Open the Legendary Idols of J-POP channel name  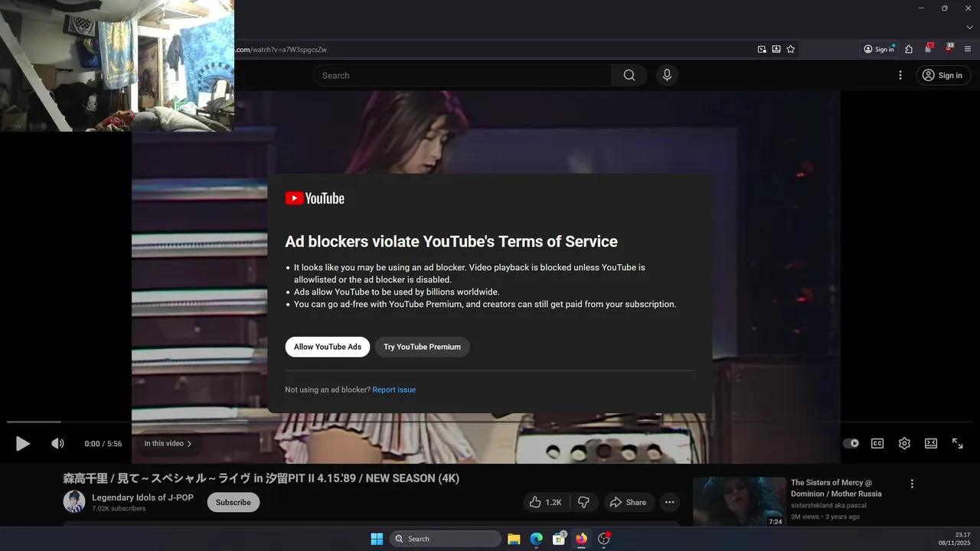(x=142, y=497)
